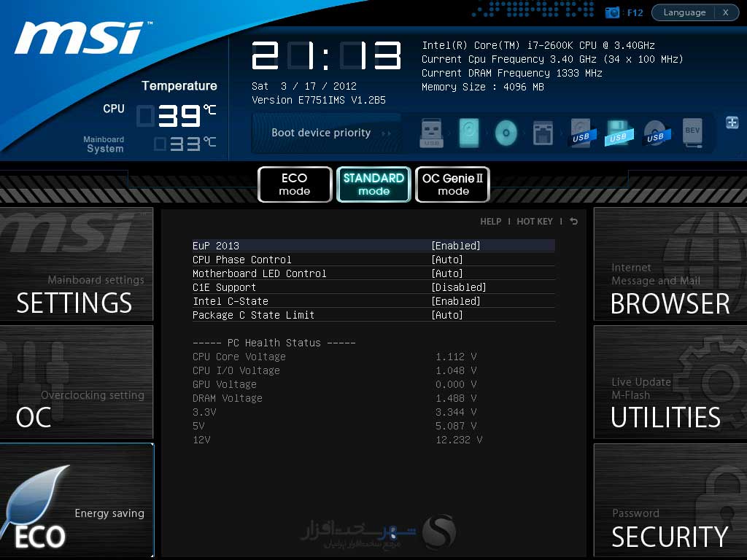Image resolution: width=747 pixels, height=560 pixels.
Task: Select the USB hard disk boot icon
Action: tap(581, 133)
